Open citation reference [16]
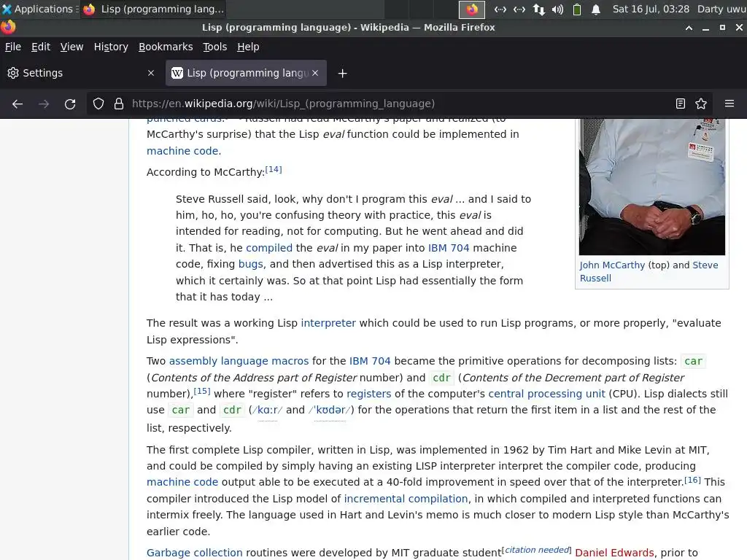 coord(693,480)
